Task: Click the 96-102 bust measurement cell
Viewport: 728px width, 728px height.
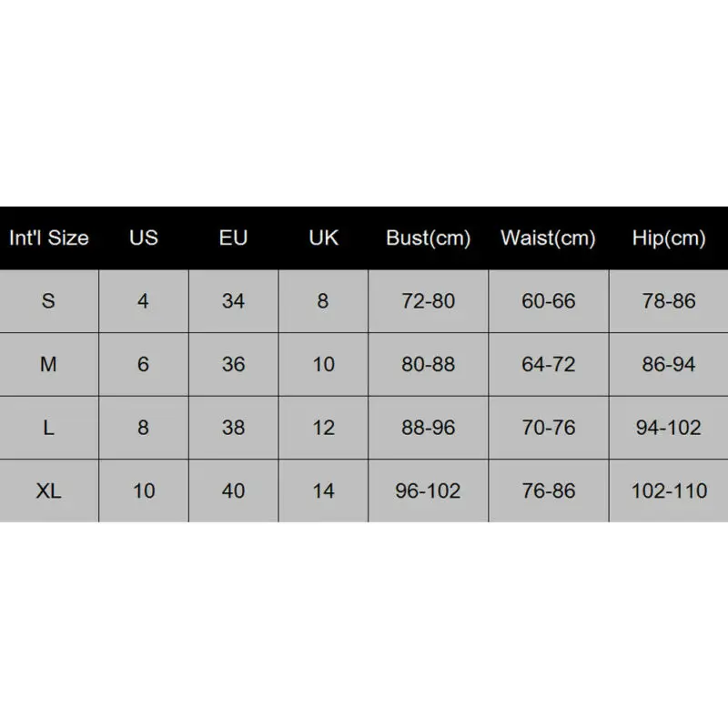Action: coord(428,491)
